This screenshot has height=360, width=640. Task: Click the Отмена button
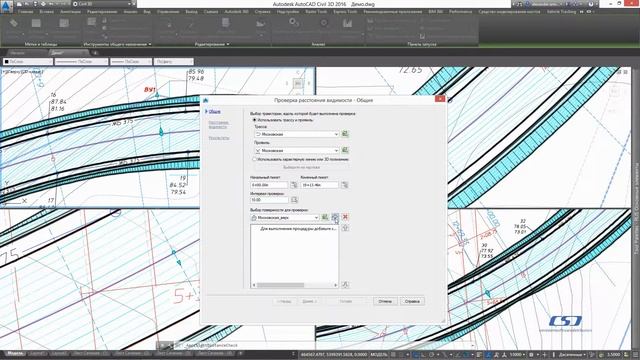tap(385, 301)
